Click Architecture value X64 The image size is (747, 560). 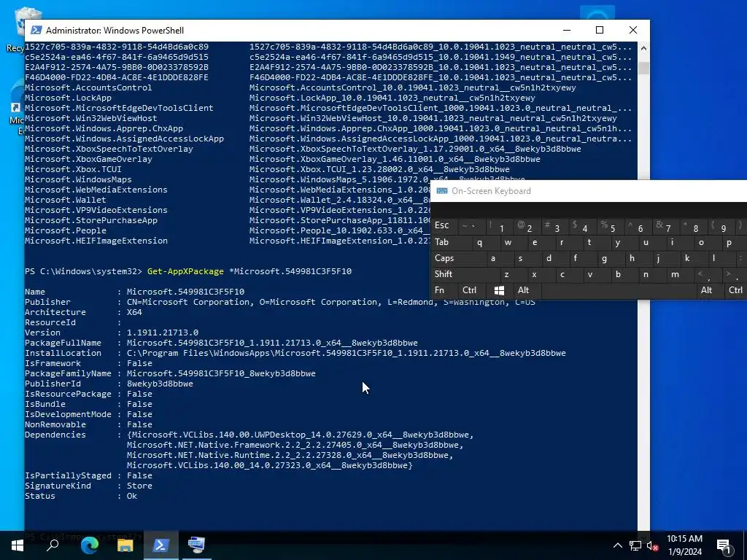click(x=134, y=312)
